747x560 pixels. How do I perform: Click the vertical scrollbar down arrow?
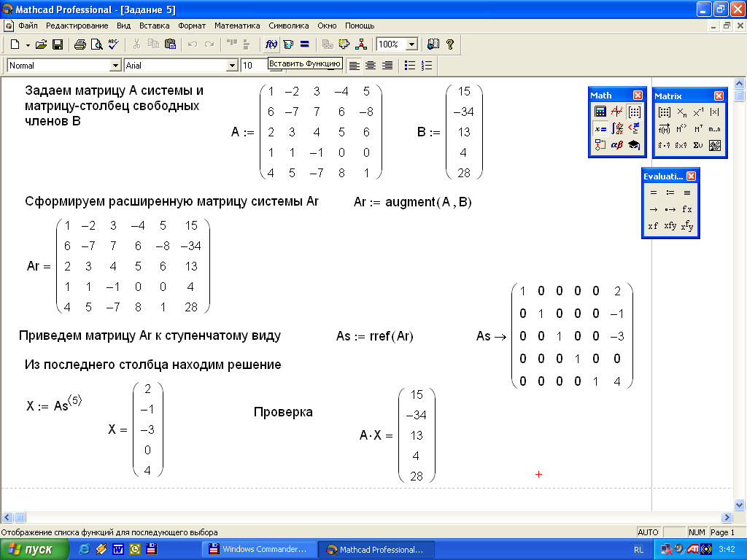740,505
